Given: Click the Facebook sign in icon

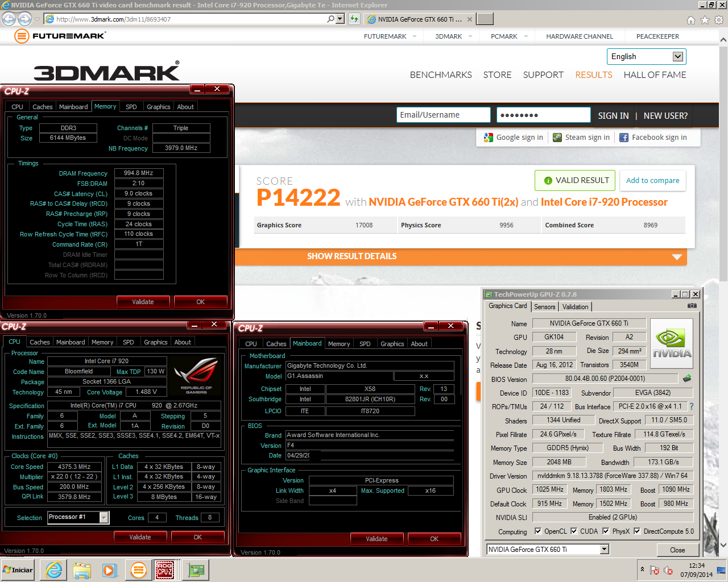Looking at the screenshot, I should click(x=624, y=138).
